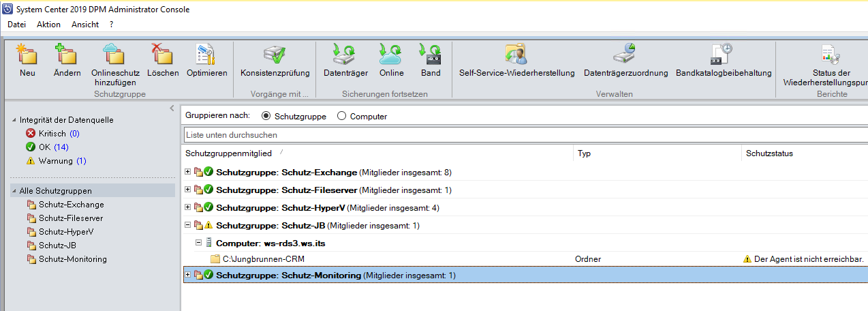
Task: Click the Schutz-HyperV icon in sidebar
Action: pos(31,232)
